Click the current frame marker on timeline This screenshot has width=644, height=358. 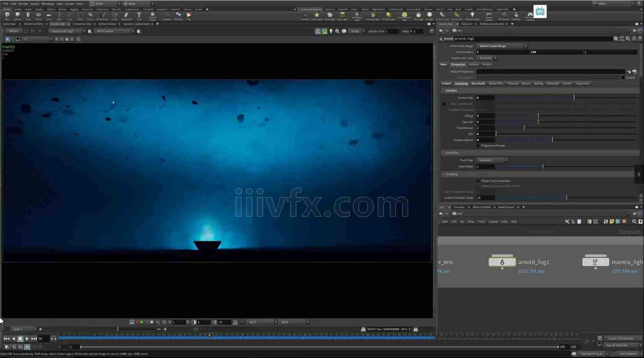(x=209, y=335)
